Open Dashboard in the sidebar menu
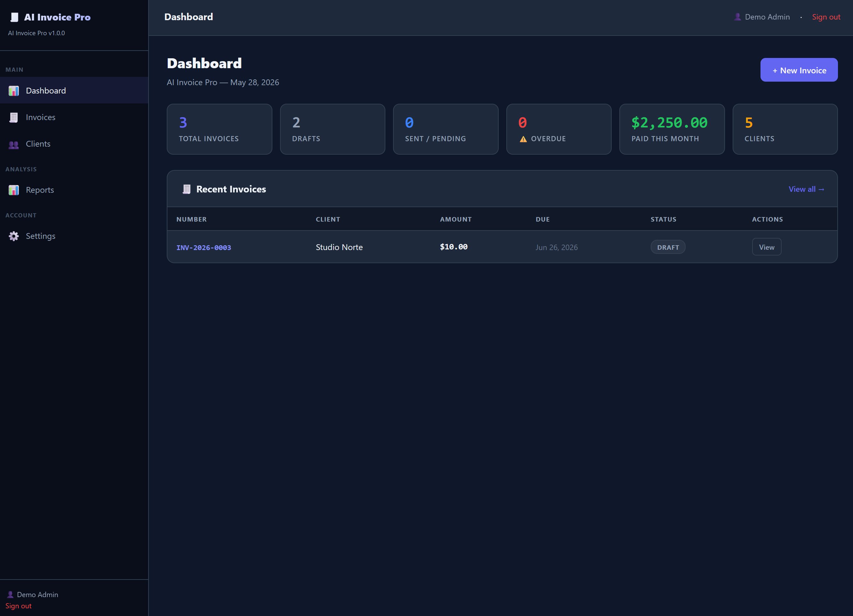The height and width of the screenshot is (616, 853). 74,90
